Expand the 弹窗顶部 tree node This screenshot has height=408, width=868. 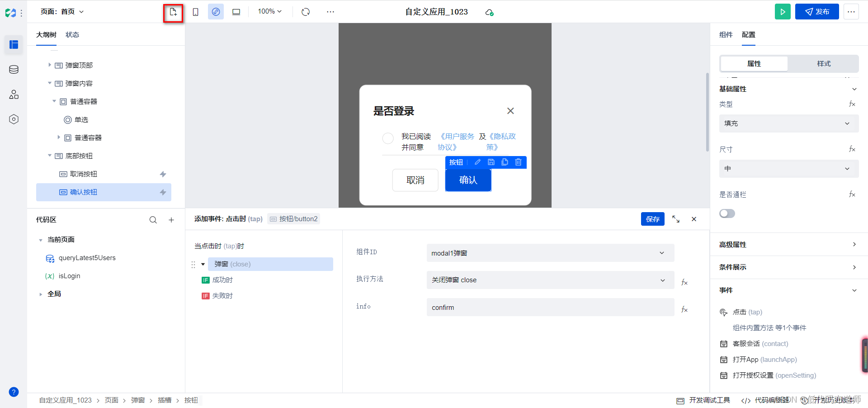pyautogui.click(x=50, y=65)
